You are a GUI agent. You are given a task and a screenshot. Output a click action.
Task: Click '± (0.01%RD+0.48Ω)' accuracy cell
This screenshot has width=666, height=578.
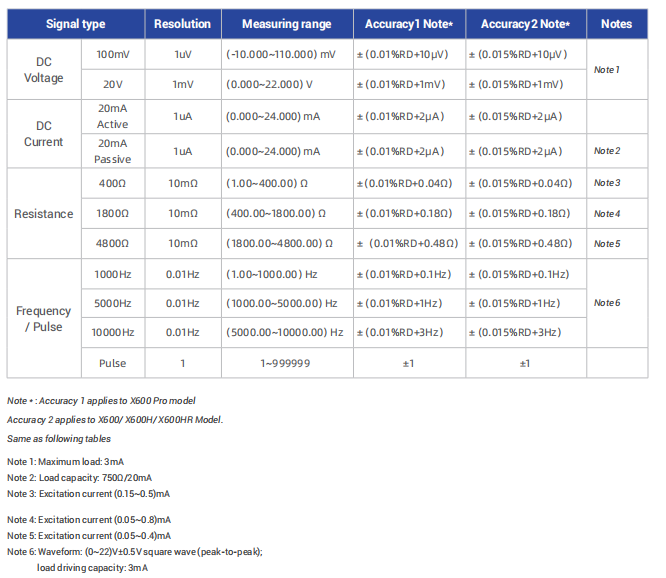[x=408, y=243]
